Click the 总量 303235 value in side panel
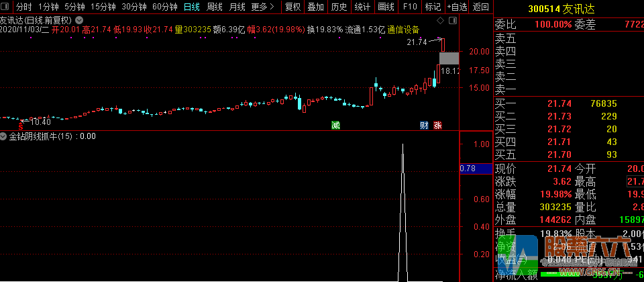Screen dimensions: 644x282 click(x=557, y=207)
